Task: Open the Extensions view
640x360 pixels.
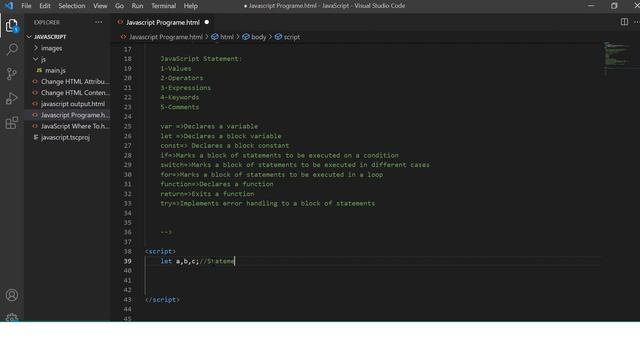Action: tap(12, 122)
